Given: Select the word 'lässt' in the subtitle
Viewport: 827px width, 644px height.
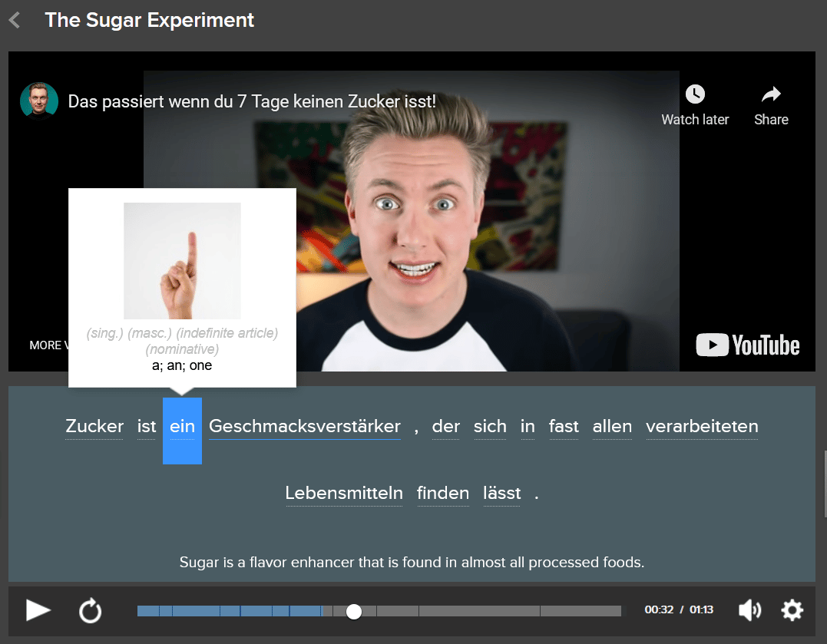Looking at the screenshot, I should coord(501,494).
